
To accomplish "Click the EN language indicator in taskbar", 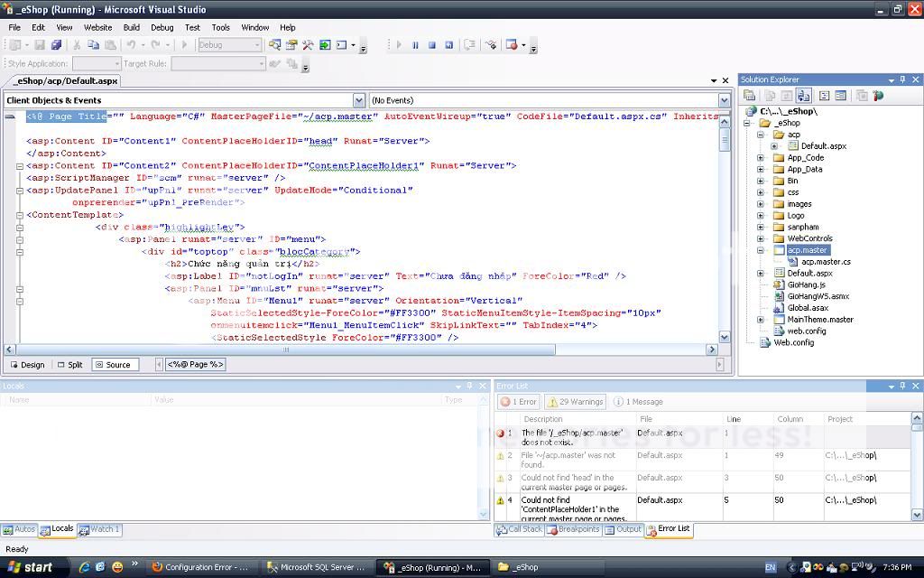I will coord(771,567).
